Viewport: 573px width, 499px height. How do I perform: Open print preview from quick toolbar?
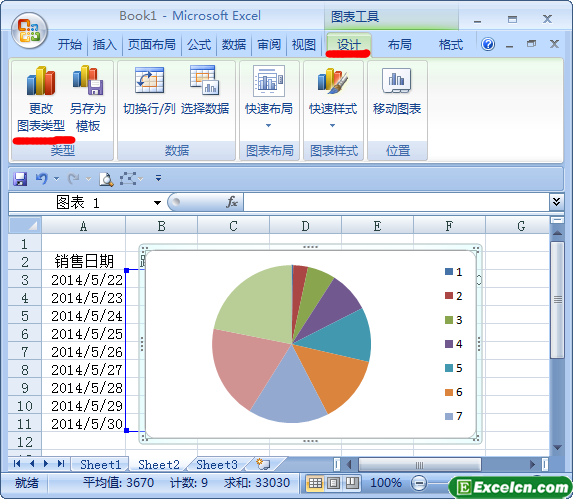pyautogui.click(x=106, y=179)
